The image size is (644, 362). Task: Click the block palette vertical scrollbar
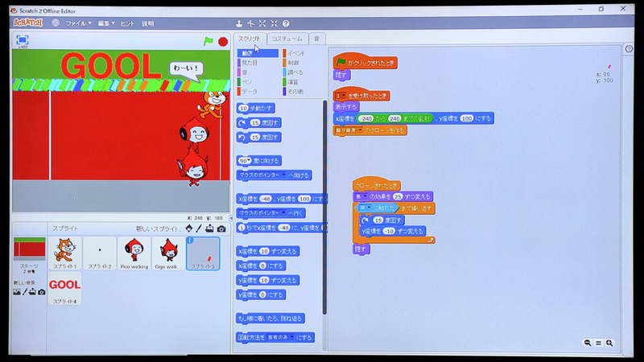click(x=324, y=208)
